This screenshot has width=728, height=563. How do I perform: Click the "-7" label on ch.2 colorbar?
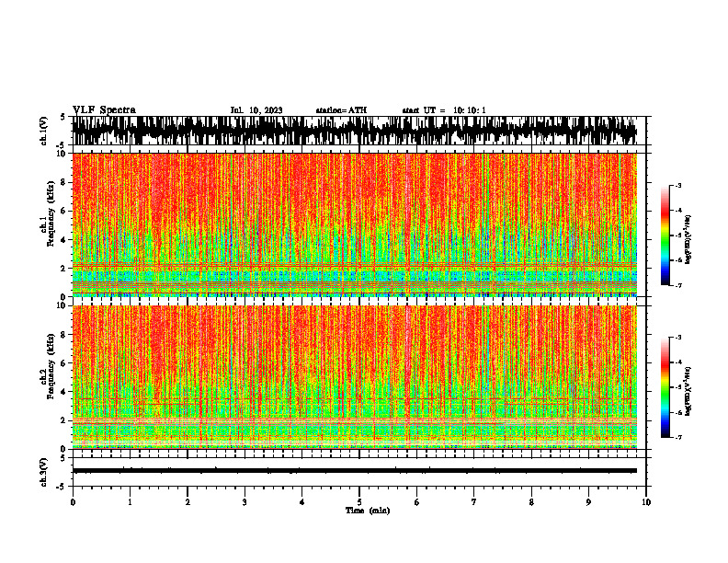click(678, 437)
